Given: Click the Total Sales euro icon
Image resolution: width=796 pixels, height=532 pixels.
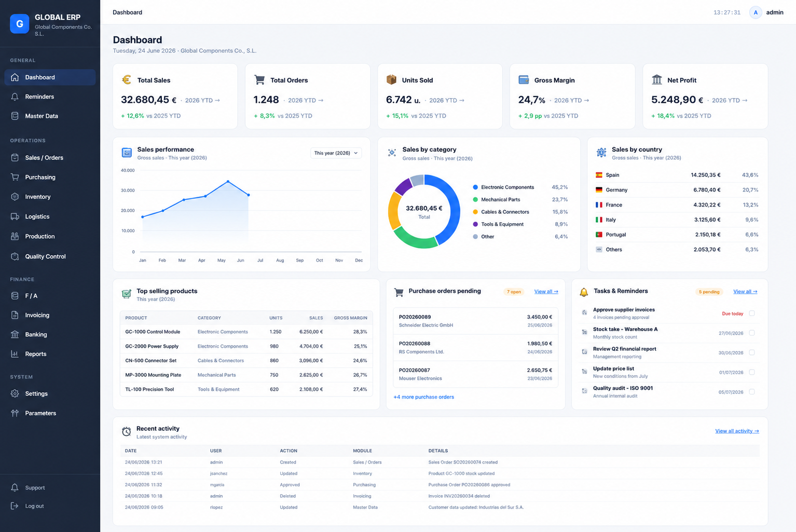Looking at the screenshot, I should coord(127,79).
